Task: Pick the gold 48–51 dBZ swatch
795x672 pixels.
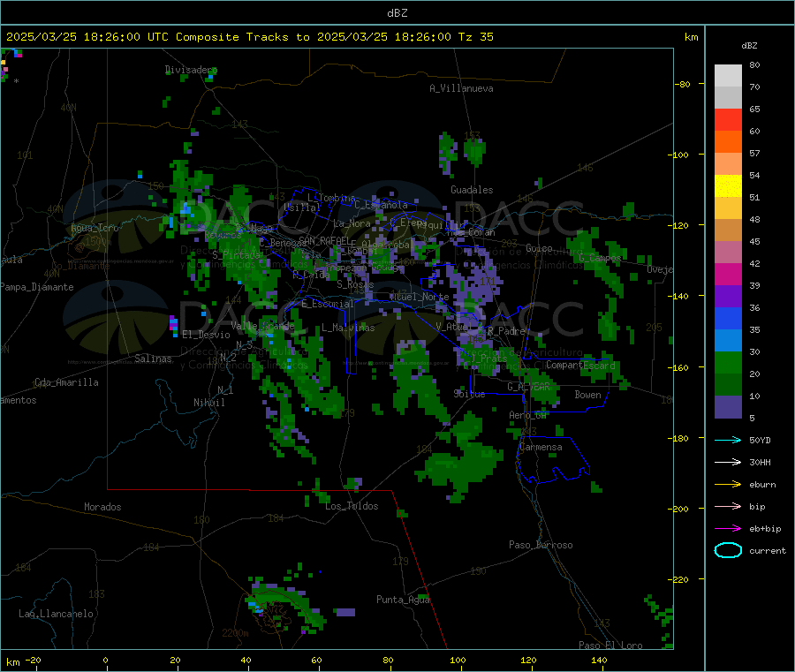Action: pos(728,208)
